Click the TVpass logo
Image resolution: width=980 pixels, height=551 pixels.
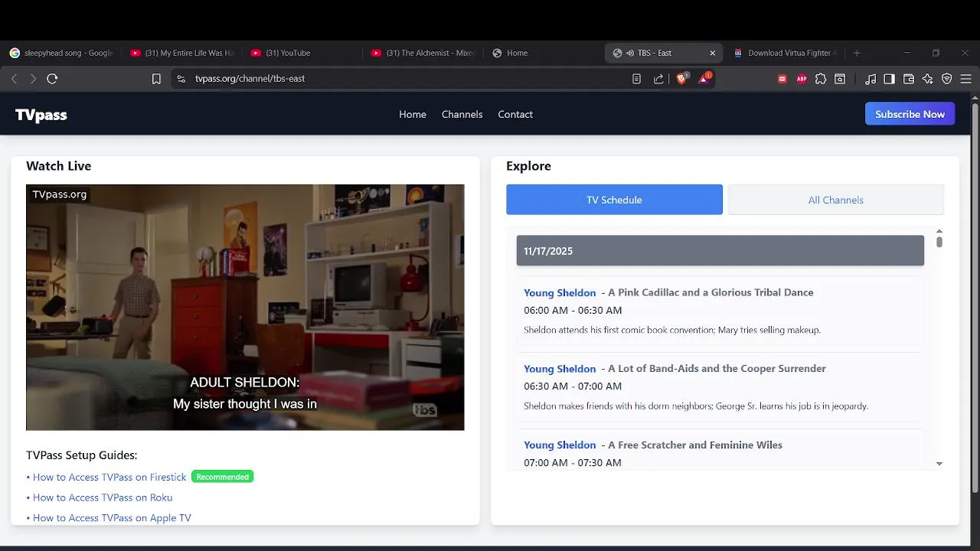coord(41,115)
